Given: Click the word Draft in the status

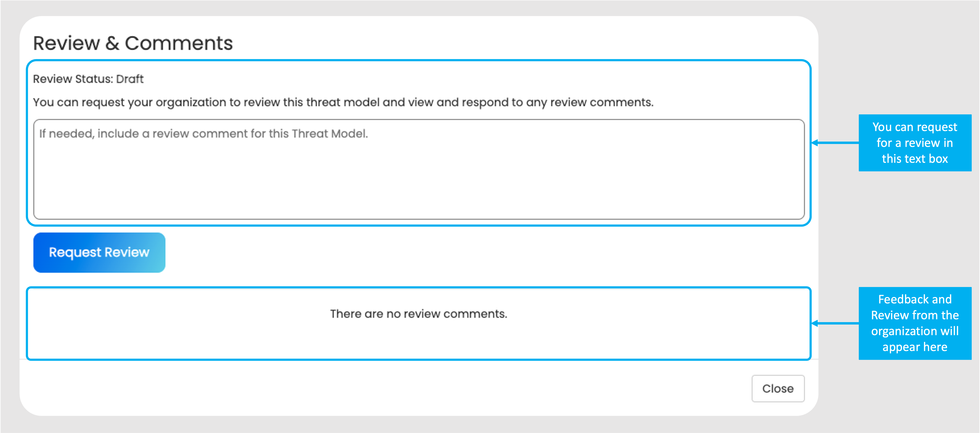Looking at the screenshot, I should pos(130,79).
